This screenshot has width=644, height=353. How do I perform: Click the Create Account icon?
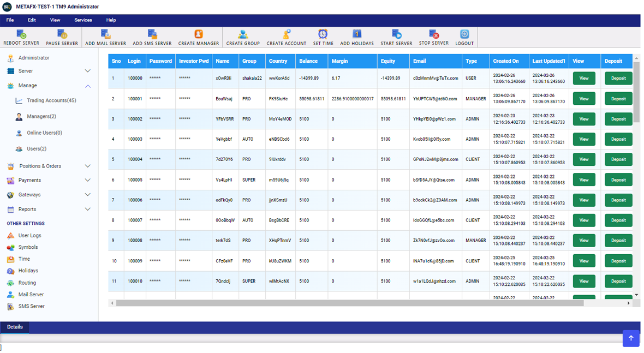coord(287,34)
